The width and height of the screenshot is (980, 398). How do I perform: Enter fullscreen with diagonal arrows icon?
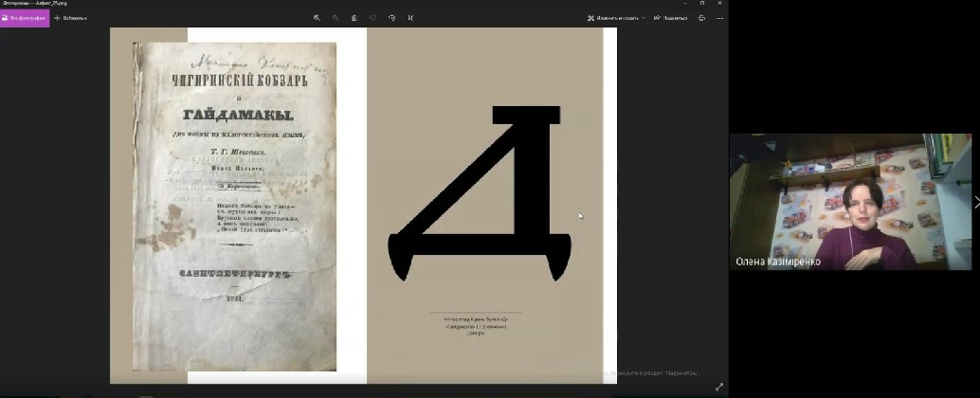tap(718, 387)
